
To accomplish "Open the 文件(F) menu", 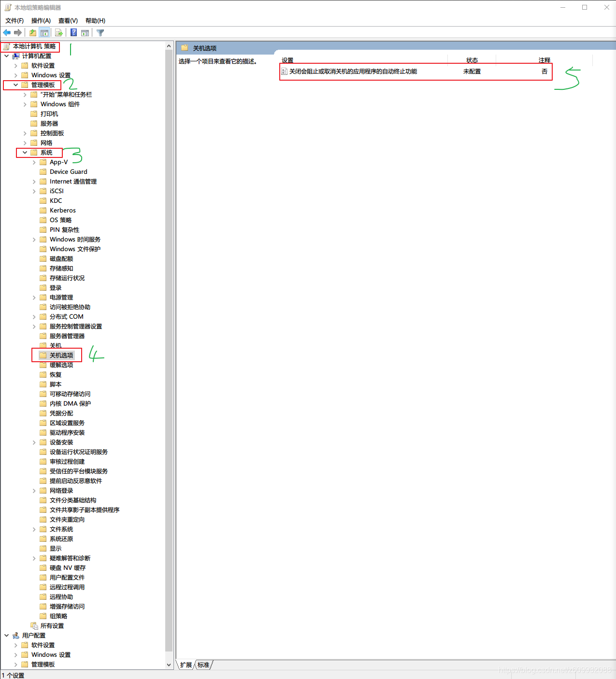I will pos(14,21).
